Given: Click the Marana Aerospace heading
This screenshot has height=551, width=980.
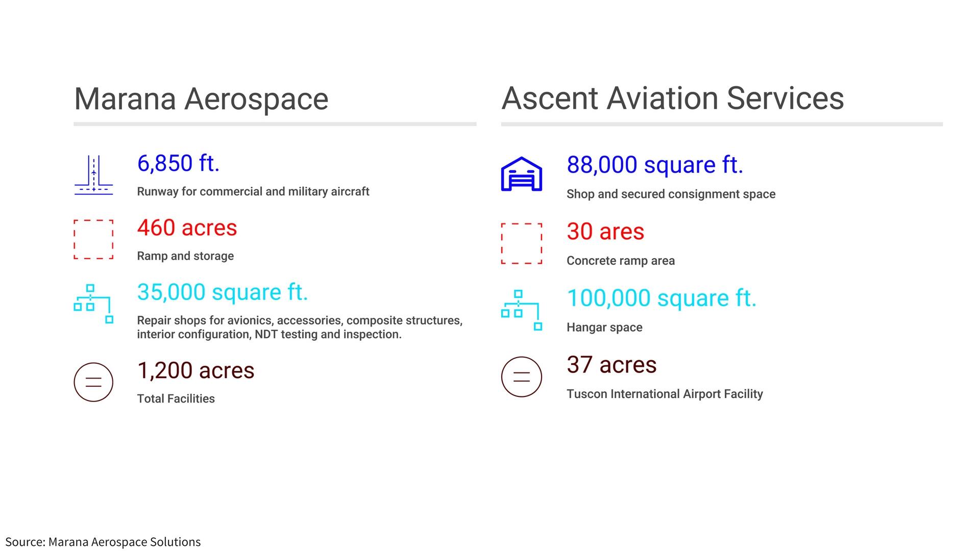Looking at the screenshot, I should pos(201,98).
